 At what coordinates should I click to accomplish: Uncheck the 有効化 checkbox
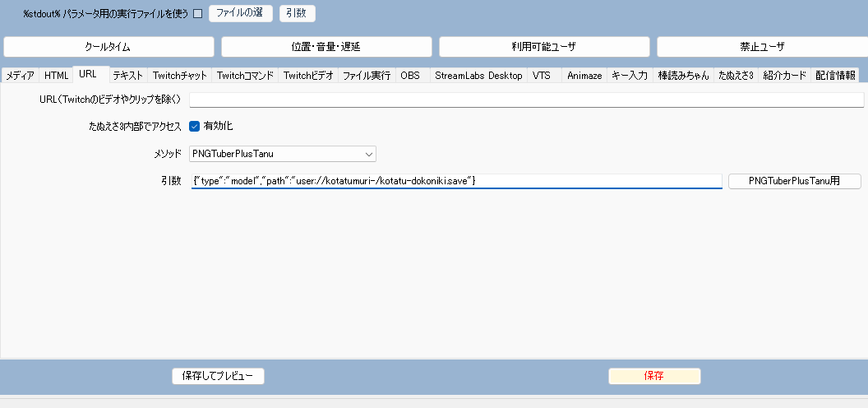pyautogui.click(x=195, y=126)
